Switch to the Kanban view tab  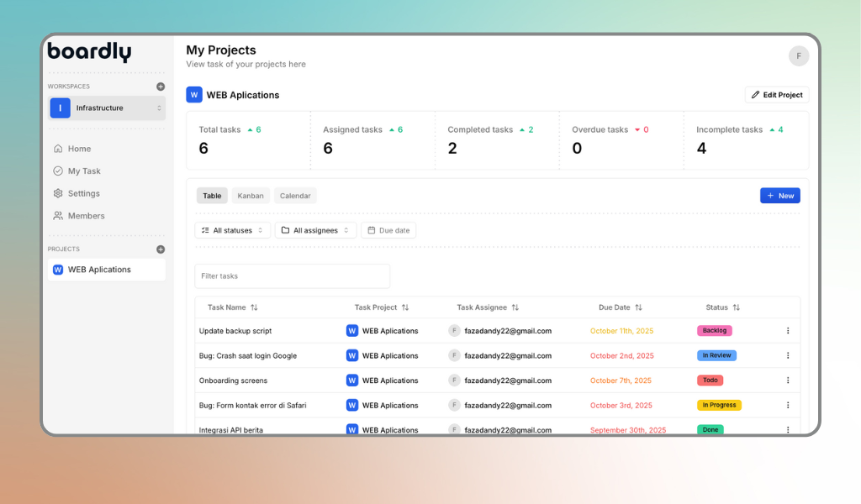click(x=251, y=196)
